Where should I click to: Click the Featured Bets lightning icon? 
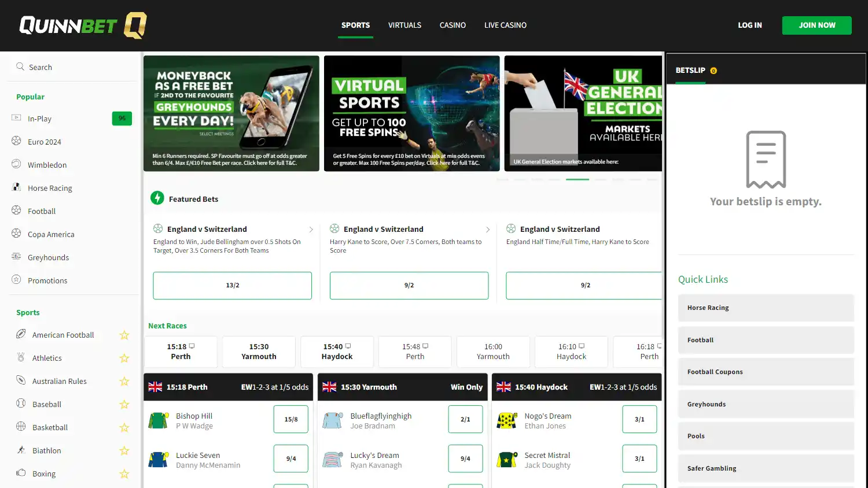pos(157,198)
